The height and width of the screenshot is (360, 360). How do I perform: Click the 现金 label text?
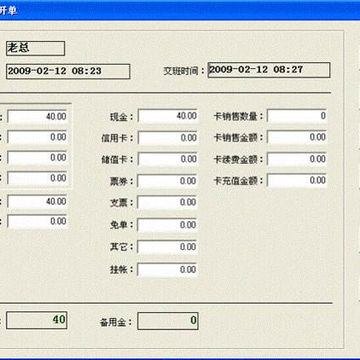point(122,117)
